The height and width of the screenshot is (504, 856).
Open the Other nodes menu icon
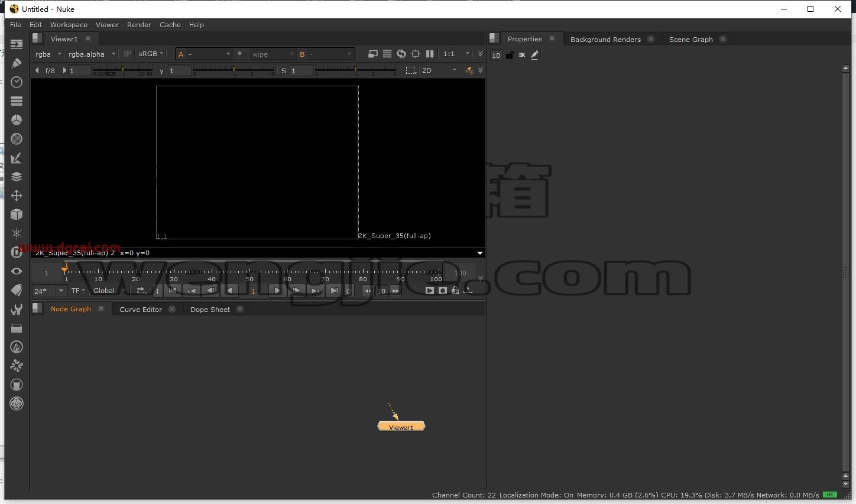coord(17,328)
